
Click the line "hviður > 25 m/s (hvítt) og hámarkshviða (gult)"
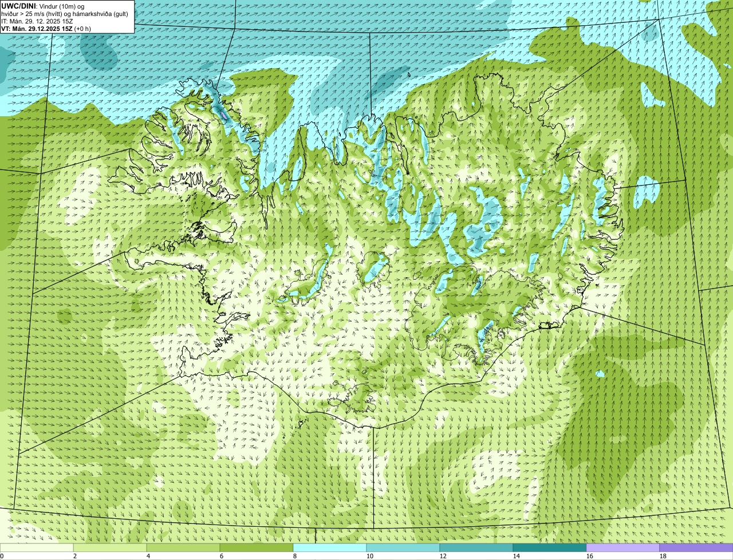65,14
